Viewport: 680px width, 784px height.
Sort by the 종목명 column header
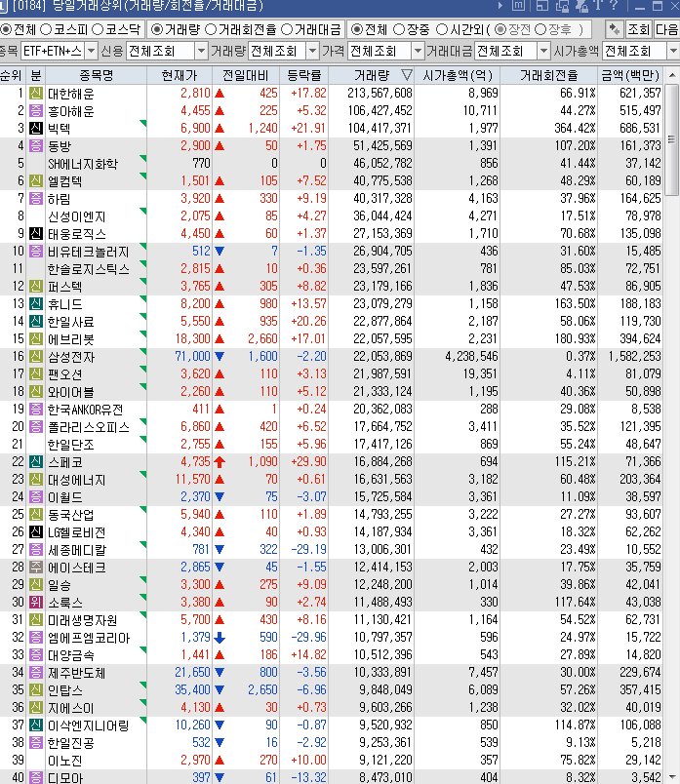click(96, 75)
